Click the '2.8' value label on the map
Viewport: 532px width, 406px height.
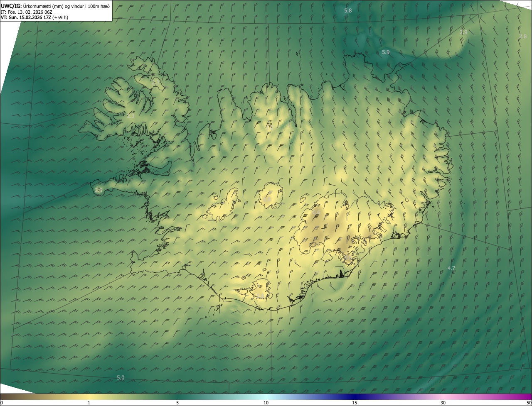(523, 36)
